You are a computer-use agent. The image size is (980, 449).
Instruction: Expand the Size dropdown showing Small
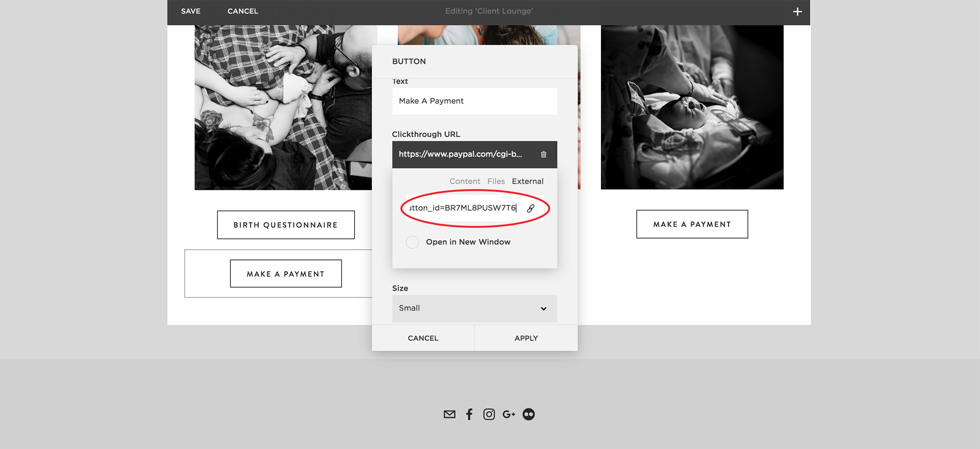pos(474,308)
